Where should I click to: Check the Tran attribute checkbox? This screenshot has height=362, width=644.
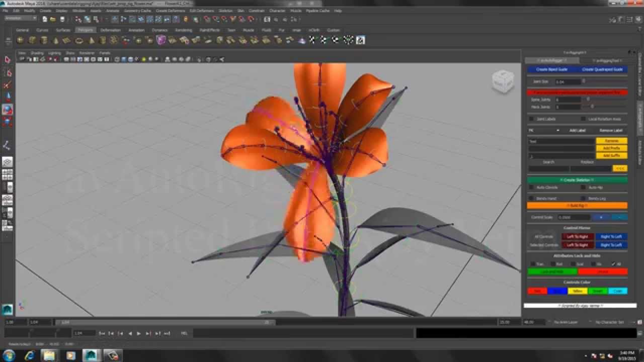(533, 264)
